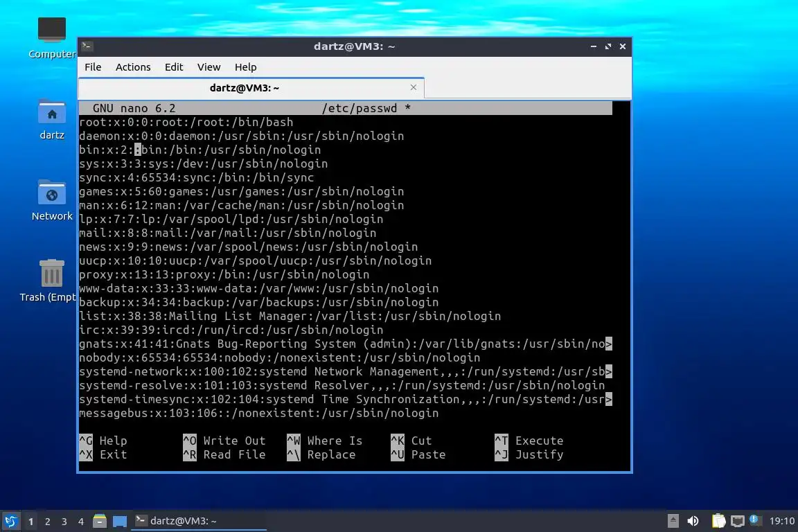Close the terminal window
The width and height of the screenshot is (798, 532).
point(623,46)
